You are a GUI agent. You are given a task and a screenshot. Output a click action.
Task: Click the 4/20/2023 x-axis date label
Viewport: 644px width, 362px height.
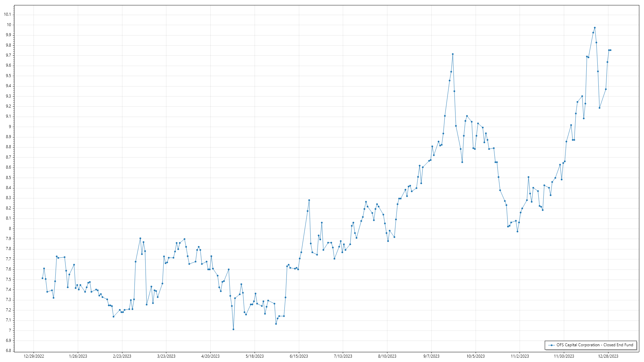click(x=210, y=356)
